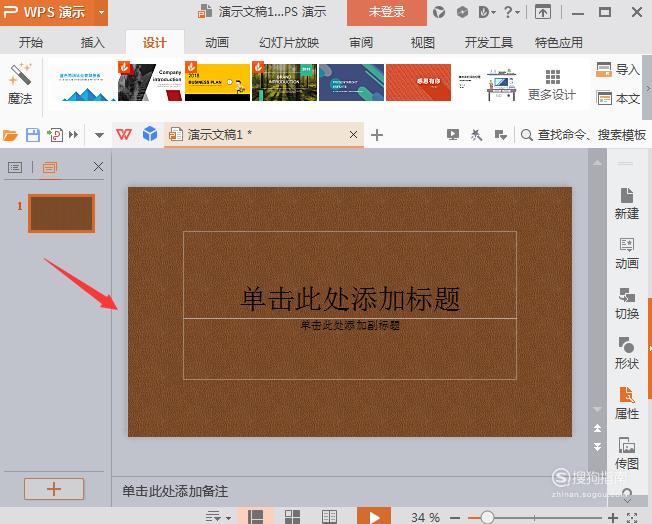Open the 开始 ribbon tab
Image resolution: width=652 pixels, height=524 pixels.
pyautogui.click(x=30, y=42)
